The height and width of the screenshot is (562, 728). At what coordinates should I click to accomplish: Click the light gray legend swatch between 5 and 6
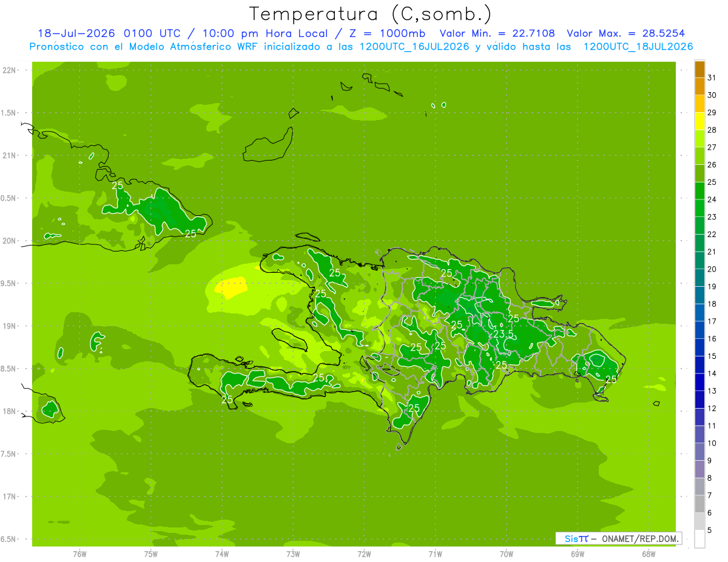pyautogui.click(x=699, y=521)
